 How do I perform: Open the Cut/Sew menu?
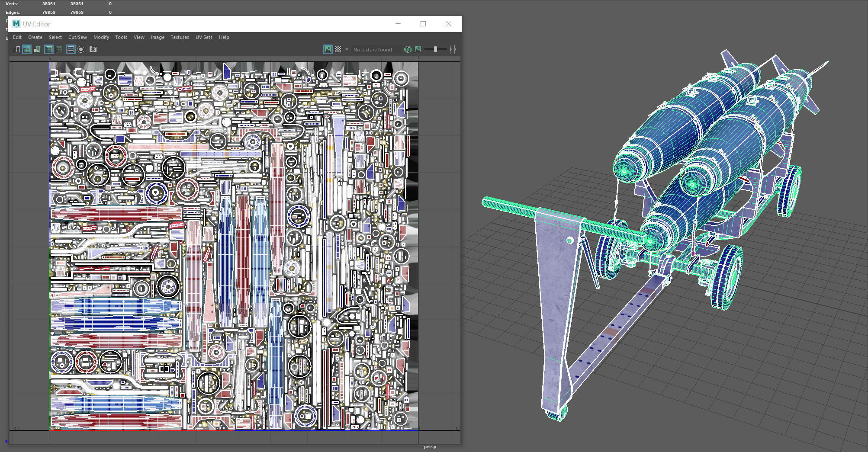78,37
